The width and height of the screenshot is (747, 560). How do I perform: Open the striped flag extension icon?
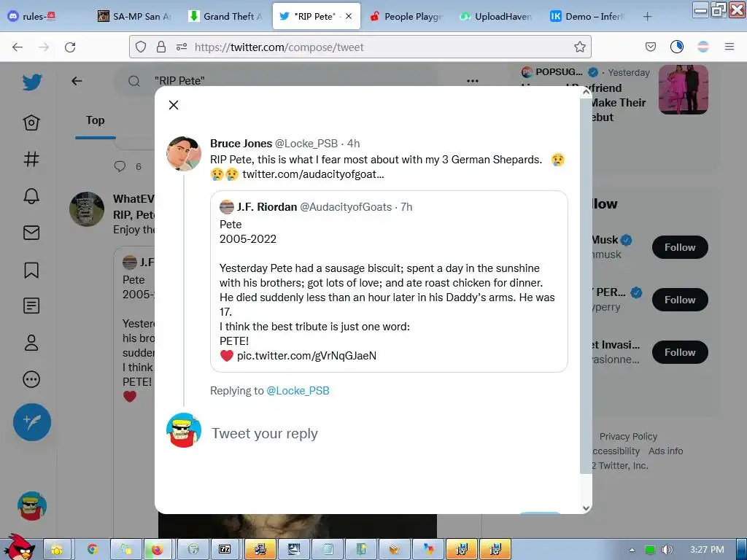[x=703, y=47]
